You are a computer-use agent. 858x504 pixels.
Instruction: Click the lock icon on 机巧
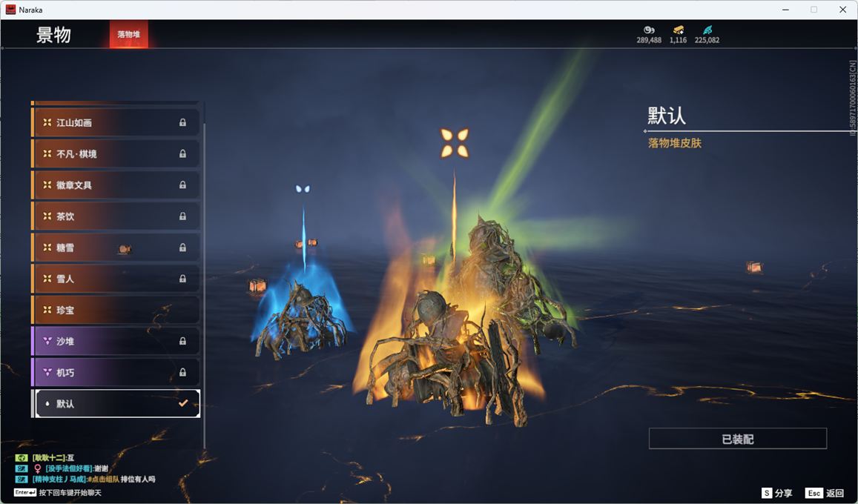tap(182, 372)
